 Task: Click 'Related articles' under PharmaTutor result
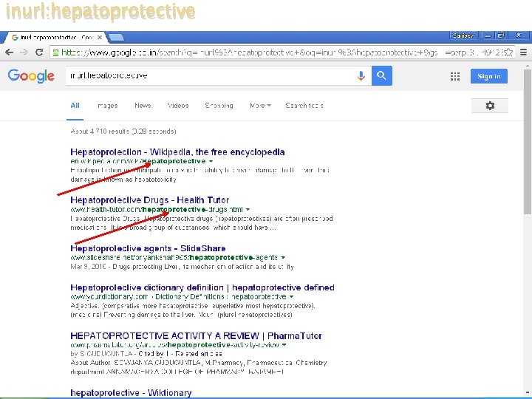pyautogui.click(x=199, y=354)
